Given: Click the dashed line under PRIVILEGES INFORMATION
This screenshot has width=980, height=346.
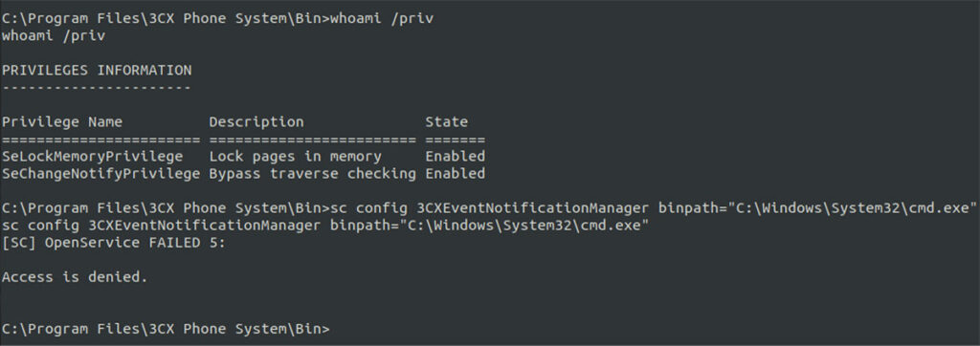Looking at the screenshot, I should pos(97,87).
